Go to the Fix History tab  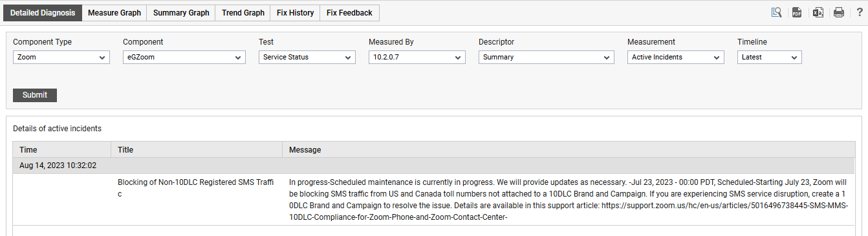(295, 13)
